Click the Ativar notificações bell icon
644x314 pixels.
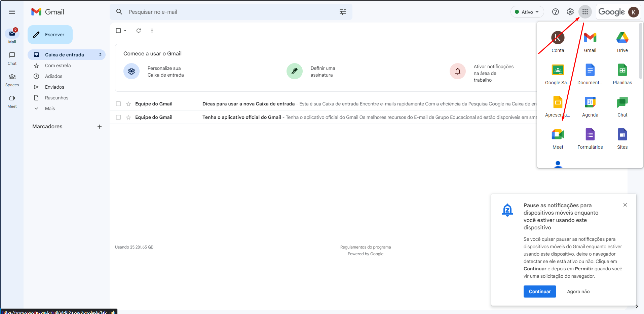[458, 71]
